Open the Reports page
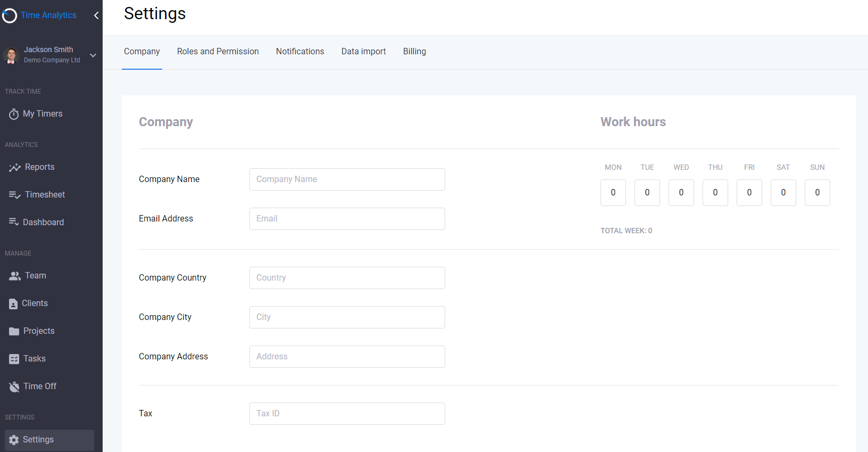This screenshot has height=452, width=868. coord(40,167)
